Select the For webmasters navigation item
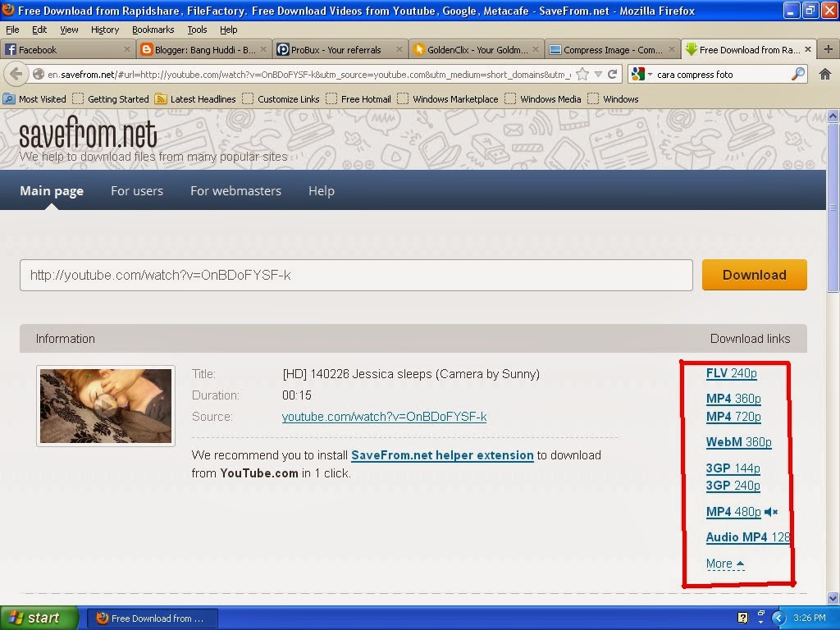This screenshot has width=840, height=630. click(x=235, y=190)
